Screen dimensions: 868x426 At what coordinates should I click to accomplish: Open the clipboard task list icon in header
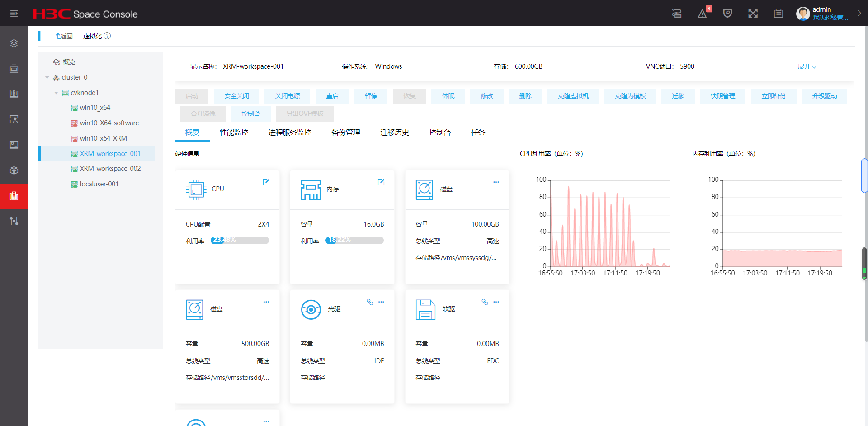(778, 14)
